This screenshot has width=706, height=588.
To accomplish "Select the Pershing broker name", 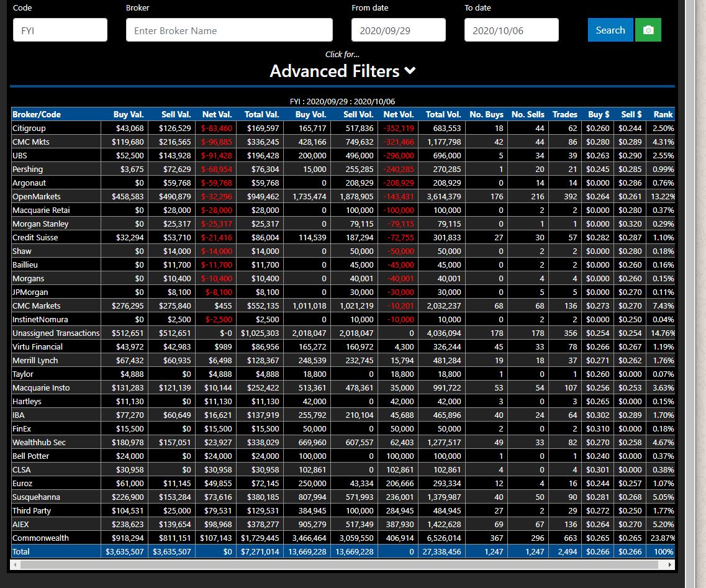I will [x=27, y=170].
